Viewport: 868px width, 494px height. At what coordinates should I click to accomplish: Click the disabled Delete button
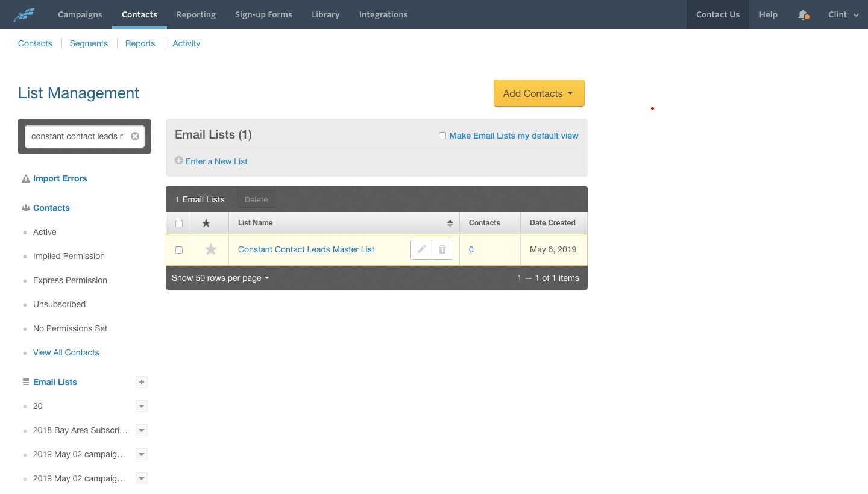coord(256,199)
